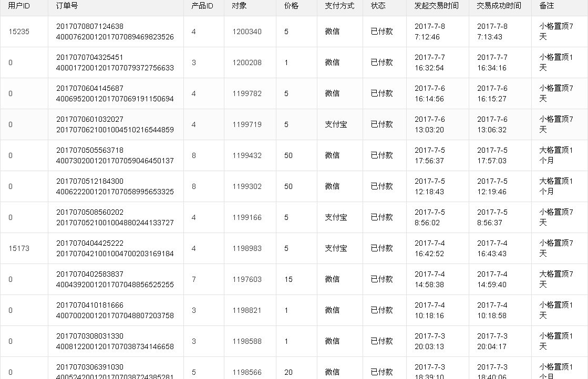Click user ID 15235 cell
The width and height of the screenshot is (588, 379).
coord(19,31)
